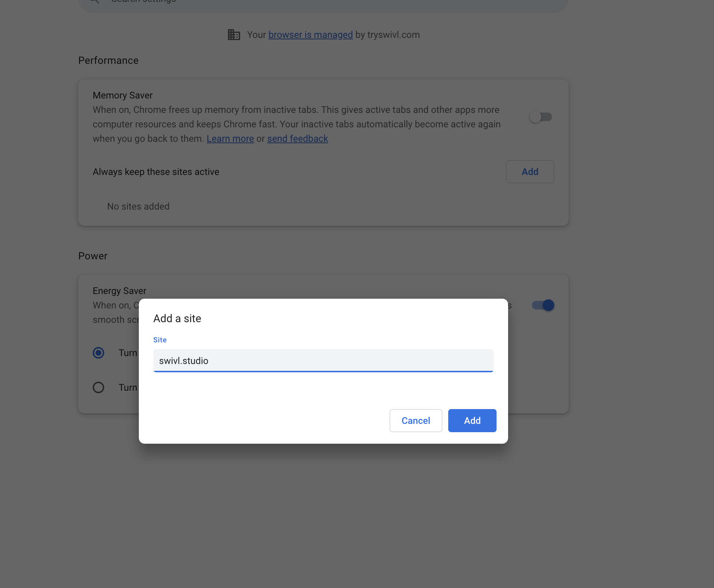The height and width of the screenshot is (588, 714).
Task: Click the Power section heading
Action: (x=93, y=256)
